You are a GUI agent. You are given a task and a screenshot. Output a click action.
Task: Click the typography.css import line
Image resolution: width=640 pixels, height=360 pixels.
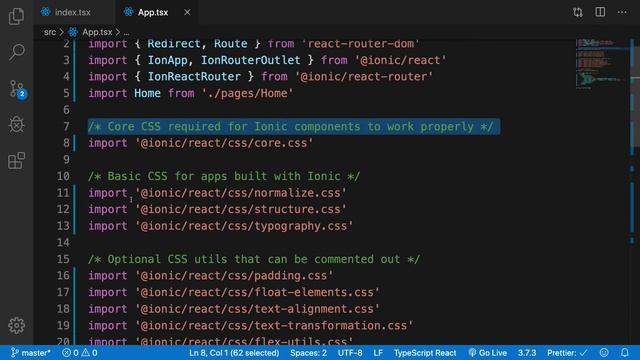[220, 226]
